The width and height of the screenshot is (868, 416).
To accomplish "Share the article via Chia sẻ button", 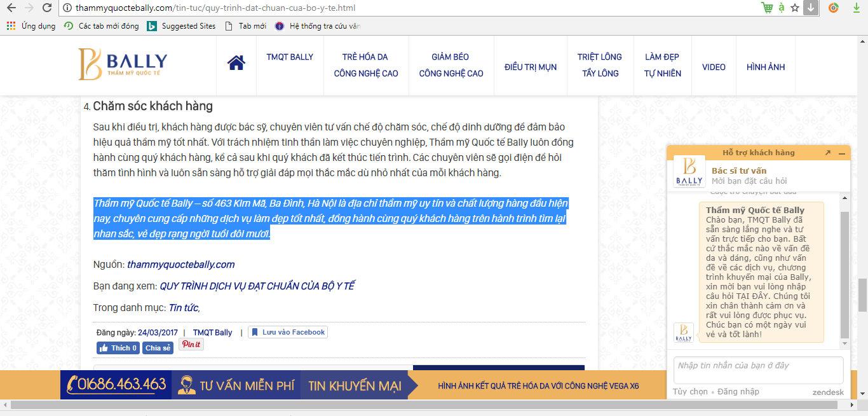I will click(158, 348).
